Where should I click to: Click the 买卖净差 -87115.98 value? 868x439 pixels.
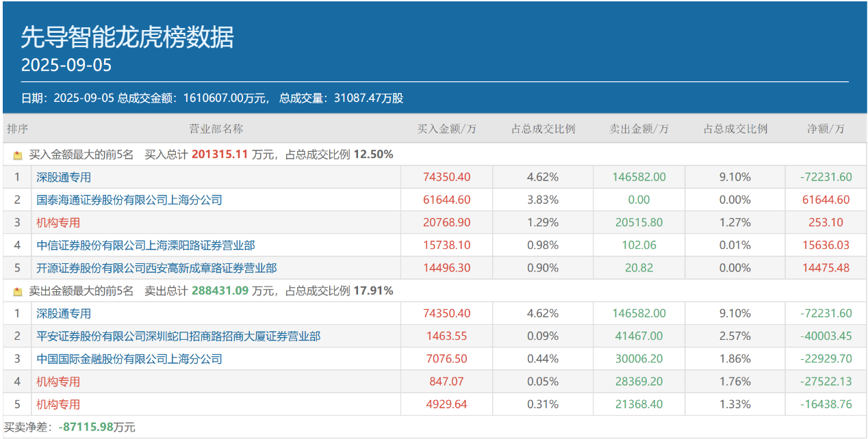(x=86, y=427)
